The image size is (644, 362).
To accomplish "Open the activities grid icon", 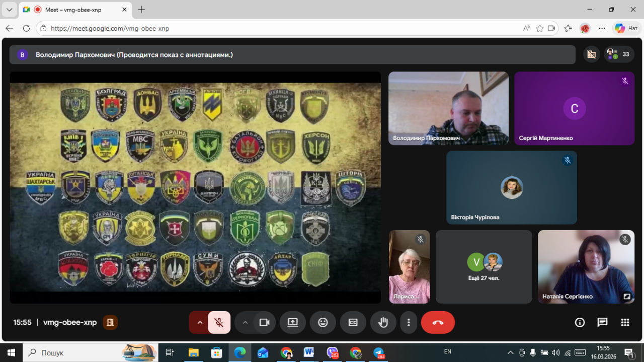I will [x=625, y=322].
